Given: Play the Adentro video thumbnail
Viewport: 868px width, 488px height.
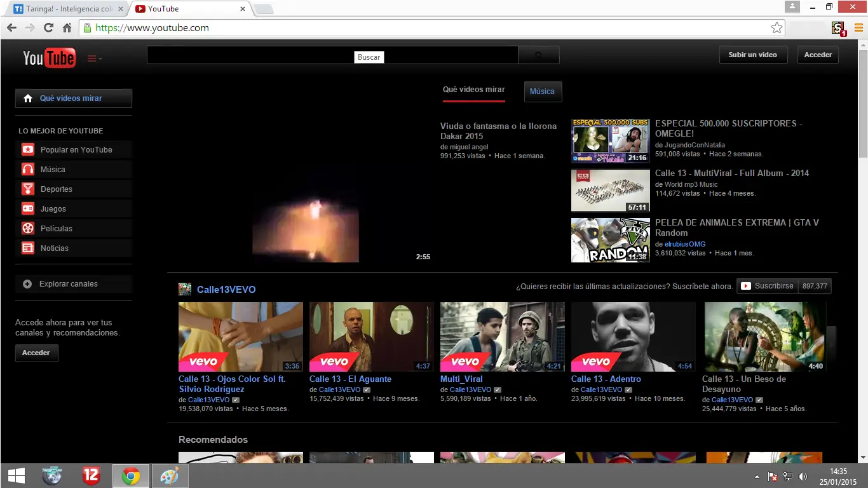Looking at the screenshot, I should 634,337.
